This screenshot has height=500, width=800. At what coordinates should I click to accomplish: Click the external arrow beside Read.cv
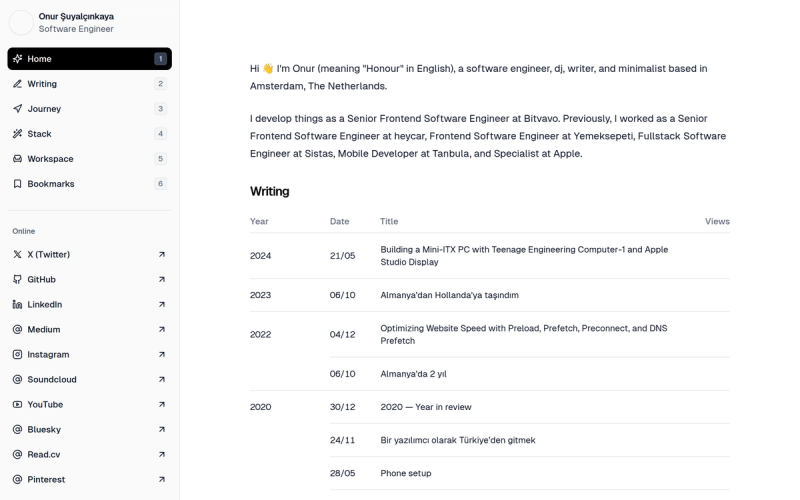coord(162,454)
